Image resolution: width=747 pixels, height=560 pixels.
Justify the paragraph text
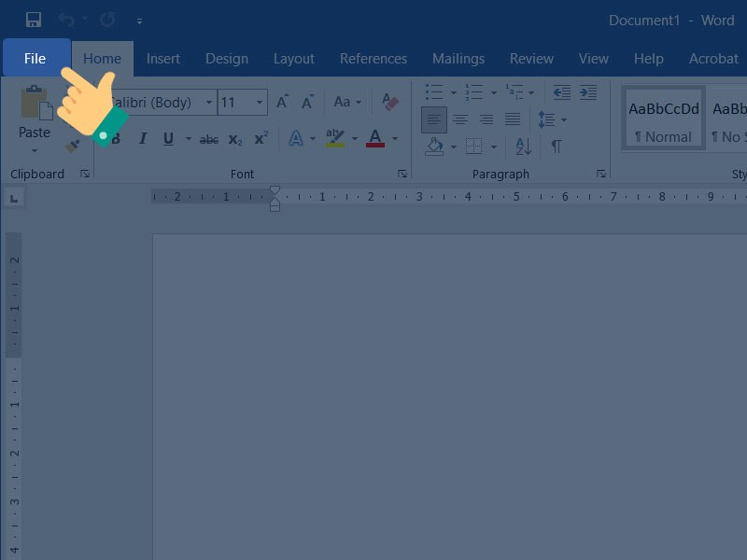coord(513,119)
